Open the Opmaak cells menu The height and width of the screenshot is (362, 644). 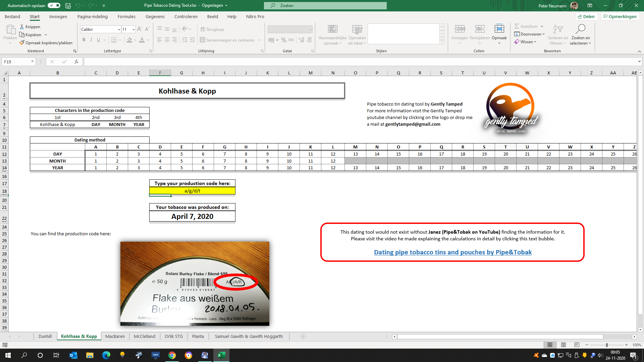(x=499, y=34)
